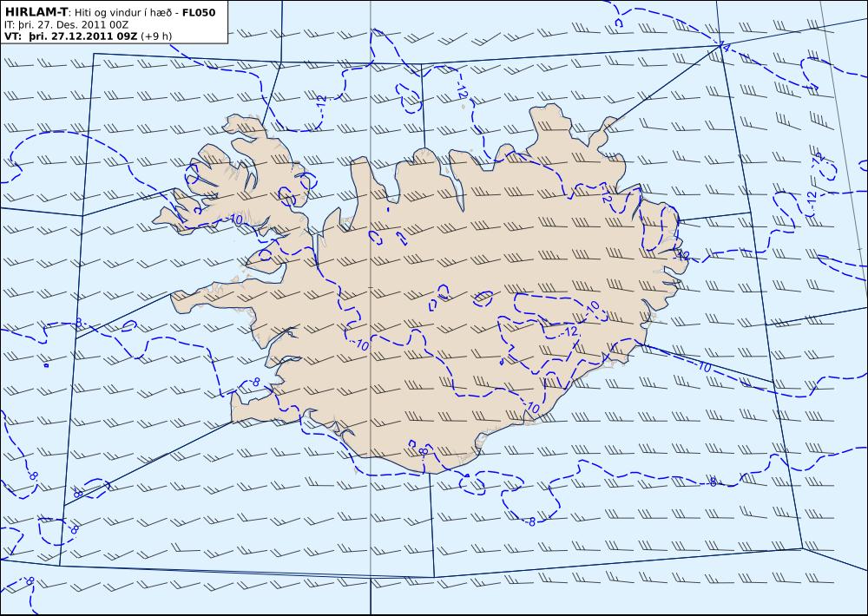Click the 'IT: þri. 27. Des. 2011 00Z' line

coord(67,25)
